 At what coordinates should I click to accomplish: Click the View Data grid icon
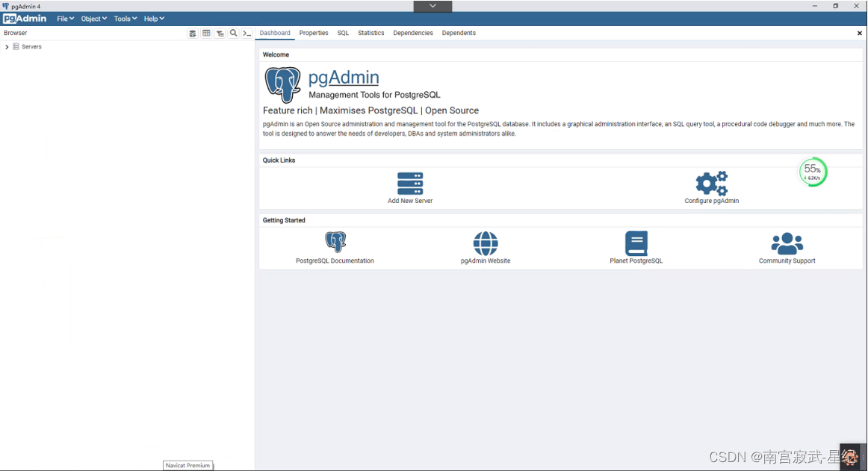coord(206,33)
